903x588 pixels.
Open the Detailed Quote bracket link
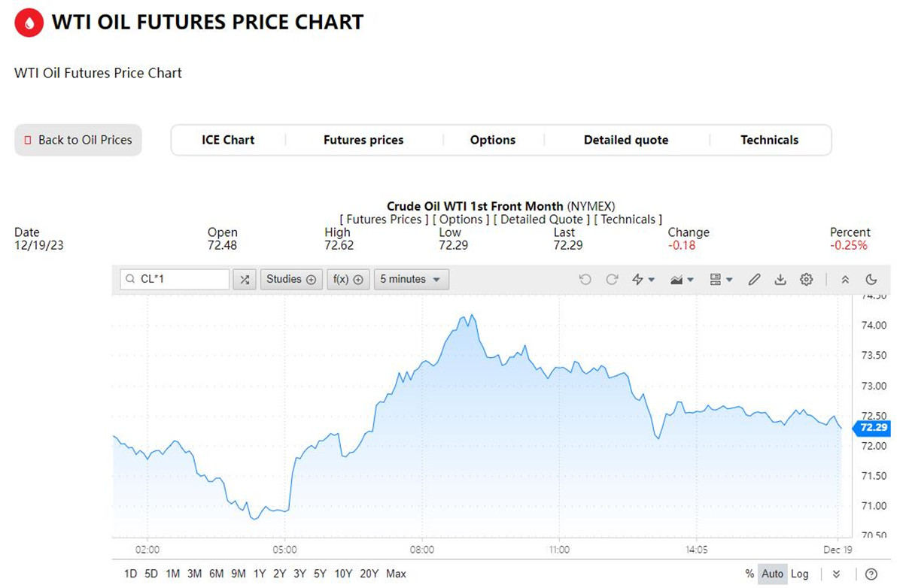click(538, 220)
